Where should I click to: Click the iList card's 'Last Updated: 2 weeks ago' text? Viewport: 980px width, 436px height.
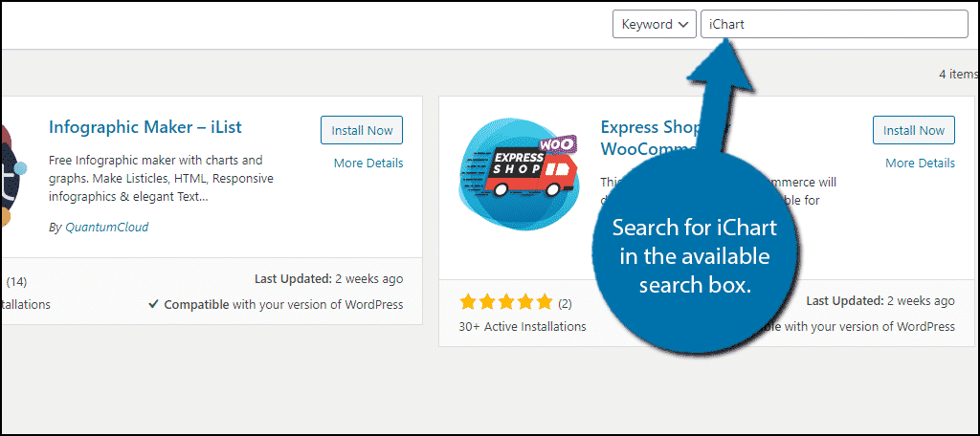click(x=329, y=279)
